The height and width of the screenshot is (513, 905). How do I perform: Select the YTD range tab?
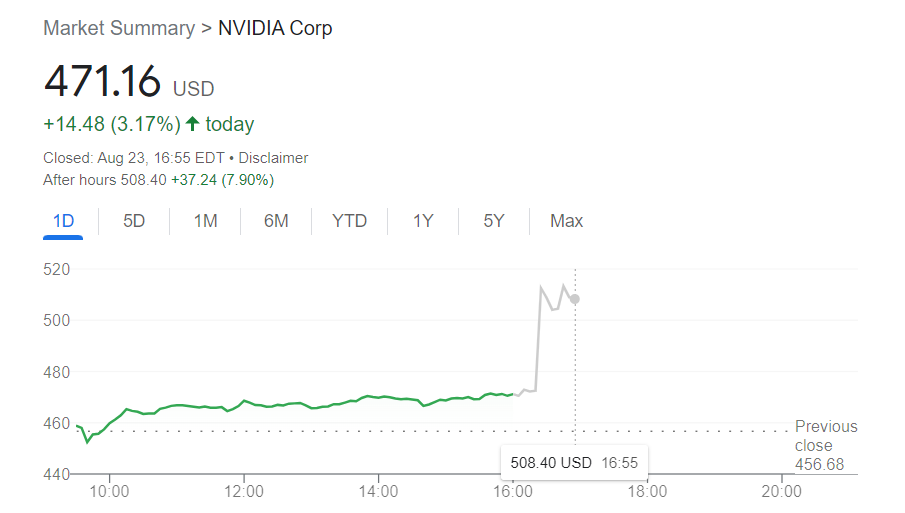click(x=349, y=221)
